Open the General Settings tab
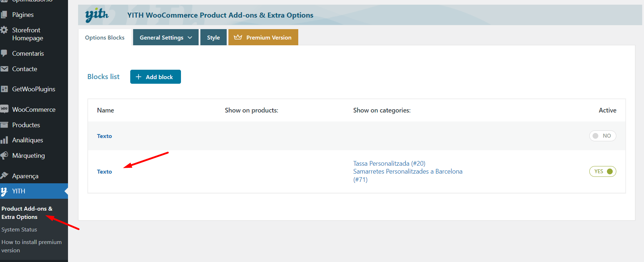 (x=166, y=37)
